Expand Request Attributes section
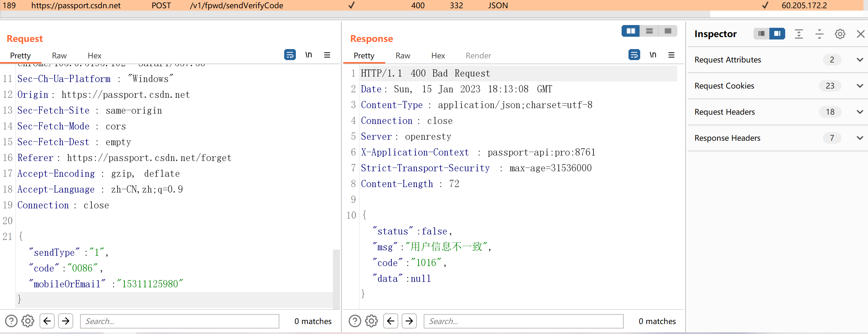The image size is (868, 334). click(x=860, y=60)
